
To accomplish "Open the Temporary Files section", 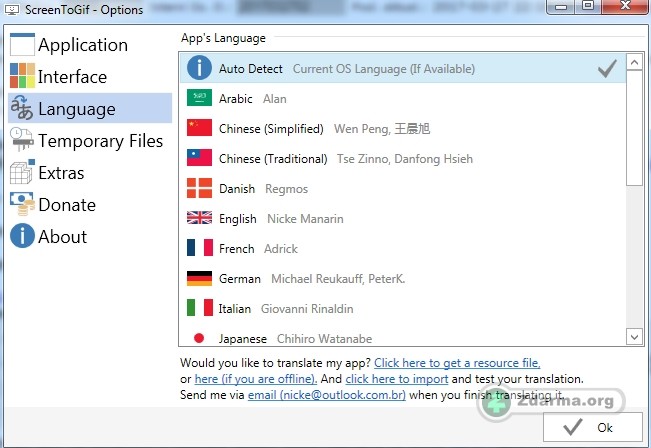I will (x=90, y=140).
